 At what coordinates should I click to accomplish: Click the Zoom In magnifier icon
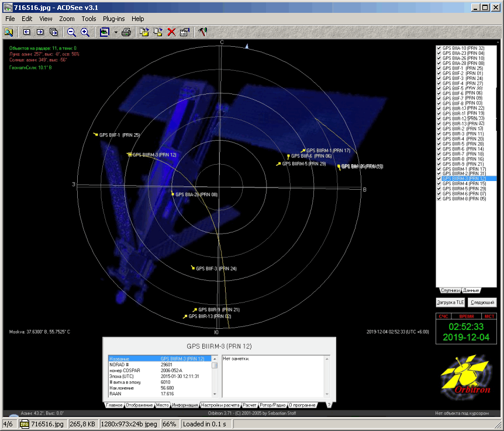[85, 32]
